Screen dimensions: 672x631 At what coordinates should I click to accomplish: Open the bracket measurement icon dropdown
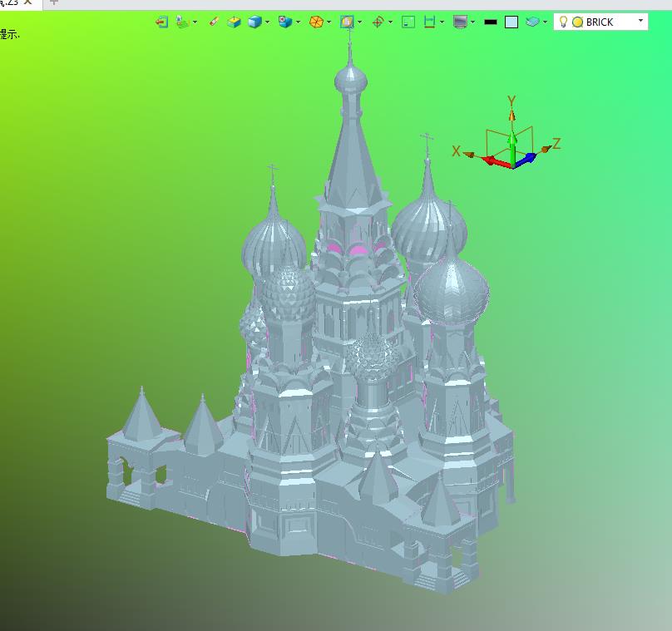(x=442, y=22)
